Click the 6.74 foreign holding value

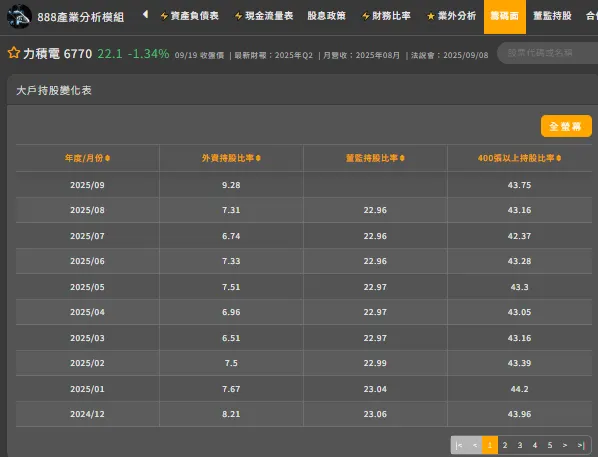click(231, 236)
